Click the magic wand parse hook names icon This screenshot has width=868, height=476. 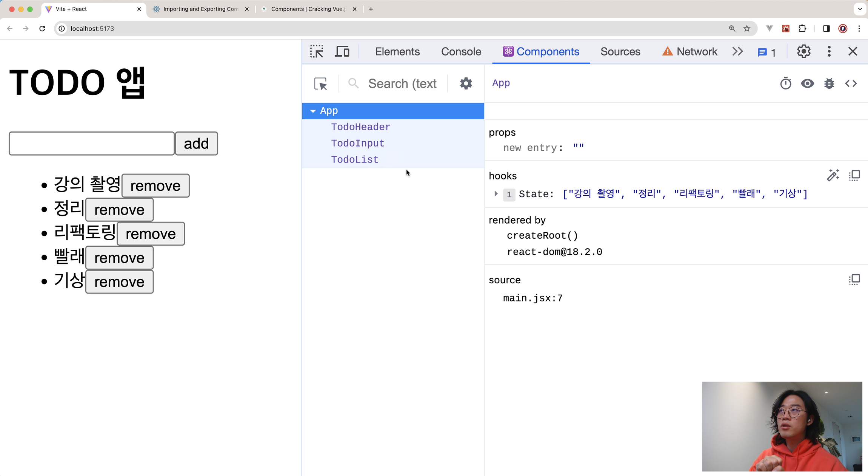(x=833, y=175)
